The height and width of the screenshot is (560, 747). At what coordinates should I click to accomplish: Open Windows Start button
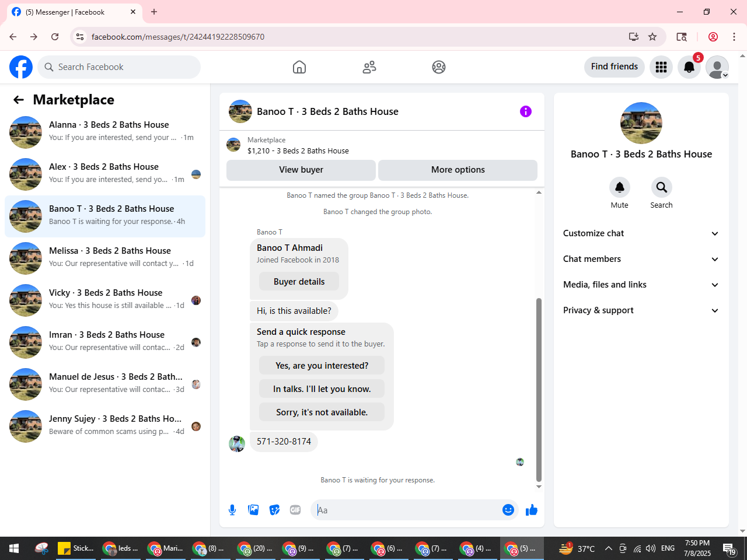14,548
